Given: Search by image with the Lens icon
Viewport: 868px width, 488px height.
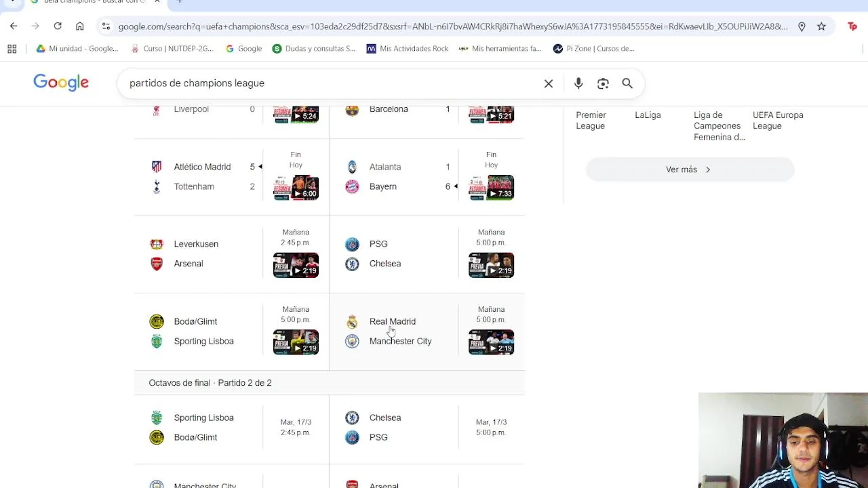Looking at the screenshot, I should (603, 83).
